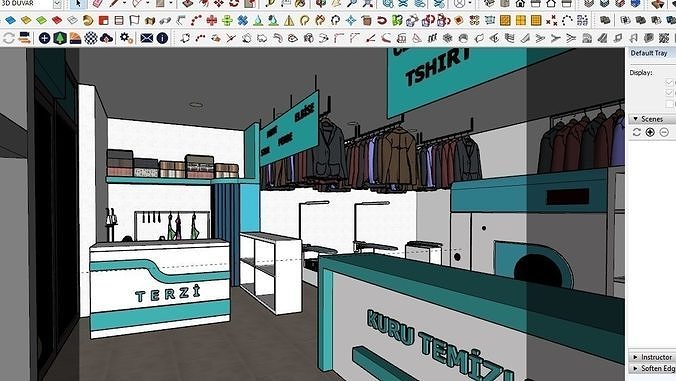Click the green cross plus icon
The width and height of the screenshot is (676, 381).
coord(227,20)
